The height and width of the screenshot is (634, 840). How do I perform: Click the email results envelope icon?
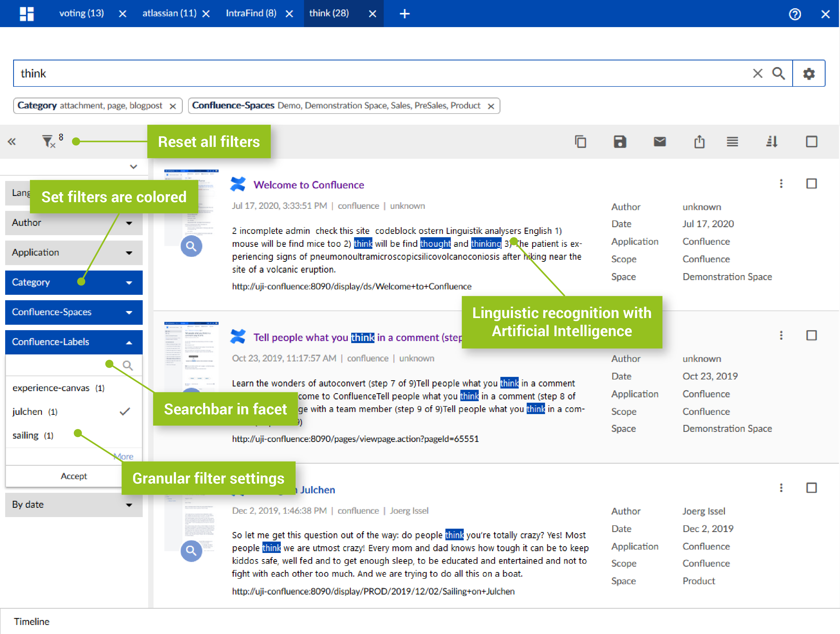660,142
